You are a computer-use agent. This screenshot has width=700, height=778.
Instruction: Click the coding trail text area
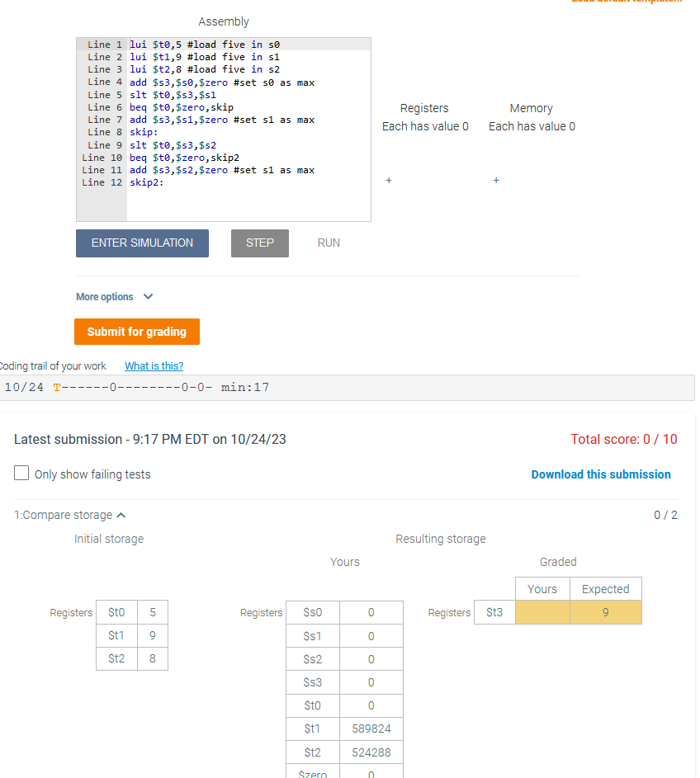tap(248, 387)
